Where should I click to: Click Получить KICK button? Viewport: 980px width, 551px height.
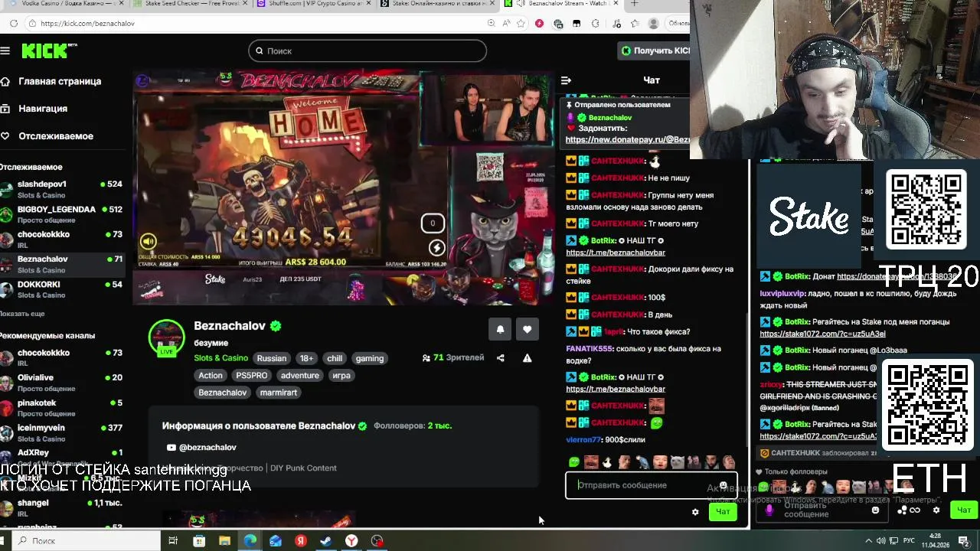pos(655,51)
